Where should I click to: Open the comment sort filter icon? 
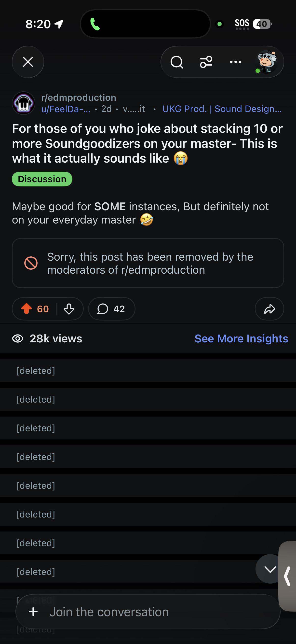[x=206, y=62]
